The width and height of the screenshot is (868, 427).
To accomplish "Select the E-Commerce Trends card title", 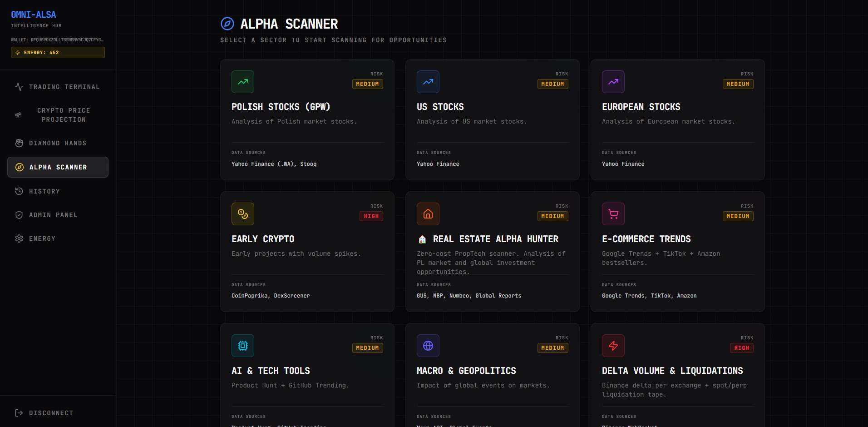I will 646,239.
